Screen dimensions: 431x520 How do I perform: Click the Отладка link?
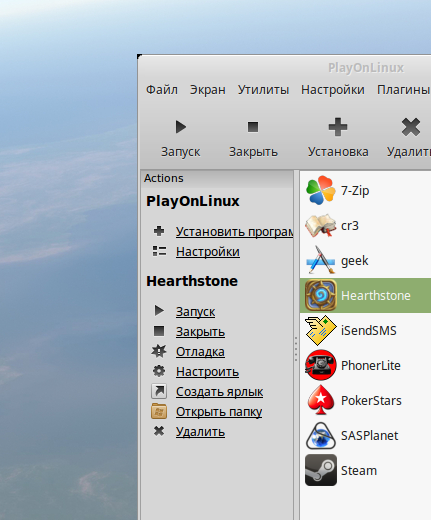point(200,352)
